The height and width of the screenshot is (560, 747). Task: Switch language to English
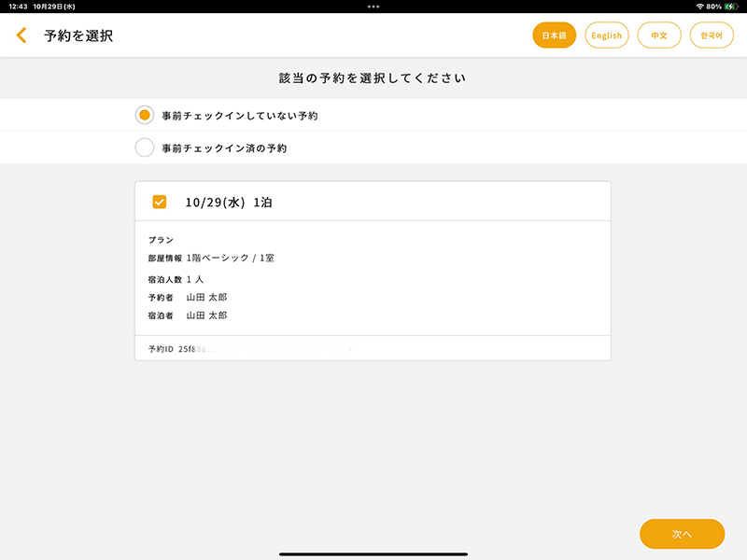click(607, 35)
